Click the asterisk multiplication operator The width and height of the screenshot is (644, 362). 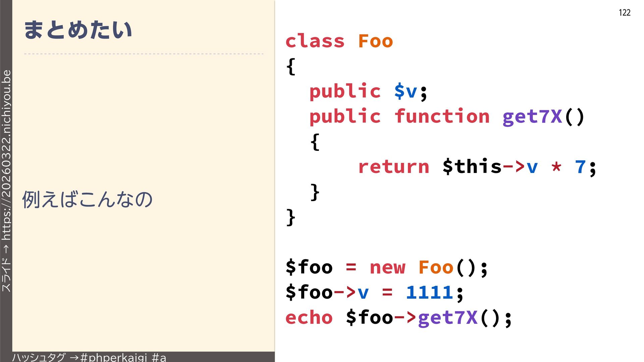556,167
